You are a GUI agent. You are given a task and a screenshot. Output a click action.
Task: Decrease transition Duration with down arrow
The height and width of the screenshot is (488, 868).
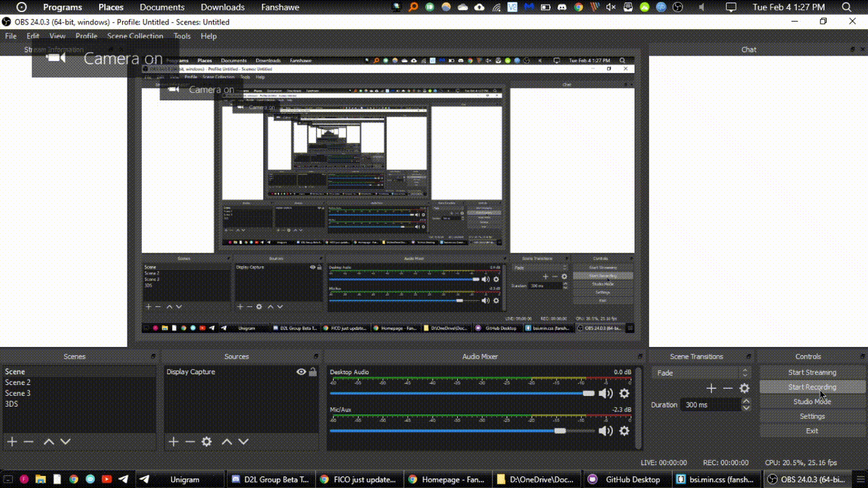click(x=746, y=408)
